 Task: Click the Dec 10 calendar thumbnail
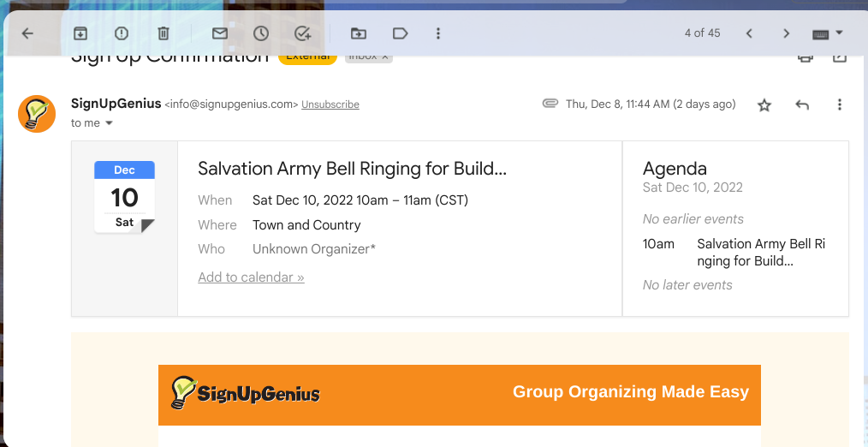pyautogui.click(x=124, y=197)
